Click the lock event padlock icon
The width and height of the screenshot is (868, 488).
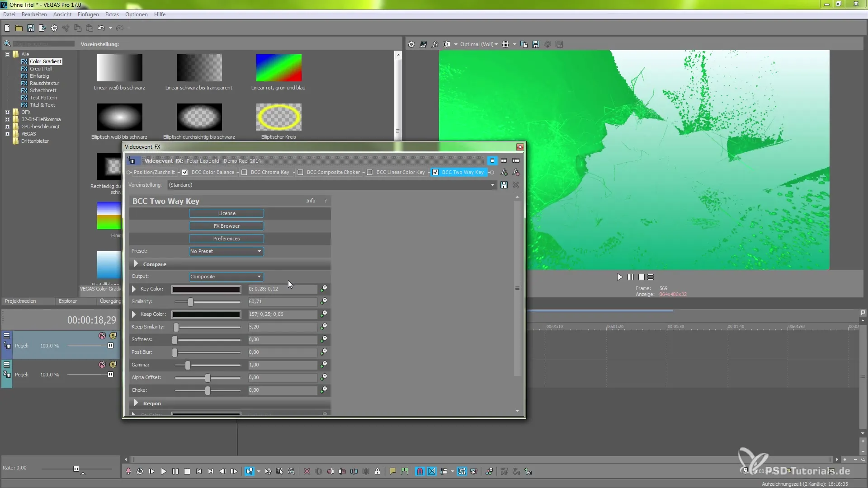coord(377,471)
